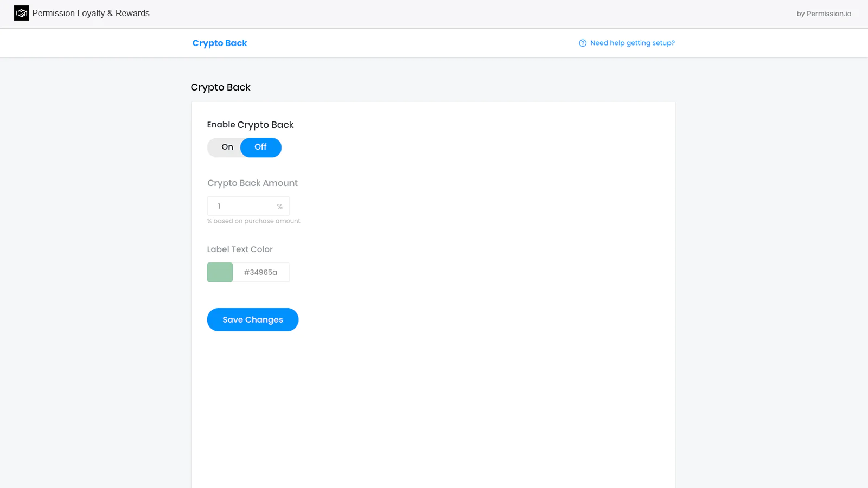Viewport: 868px width, 488px height.
Task: Click the Permission Loyalty & Rewards title
Action: click(91, 13)
